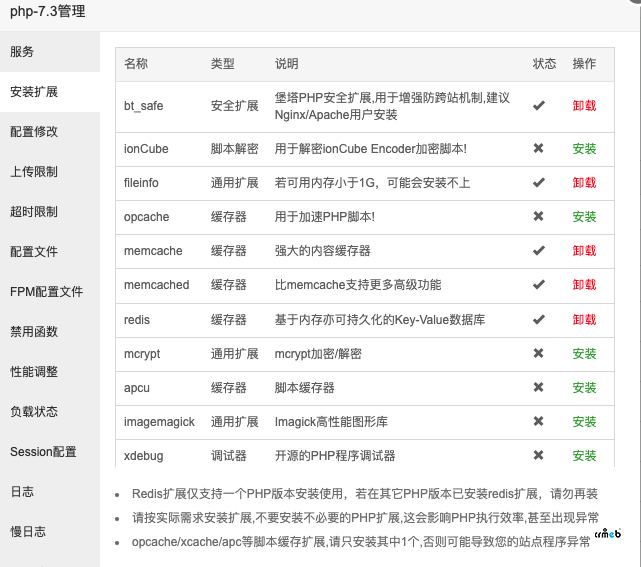
Task: Click the 状态 column header
Action: (544, 64)
